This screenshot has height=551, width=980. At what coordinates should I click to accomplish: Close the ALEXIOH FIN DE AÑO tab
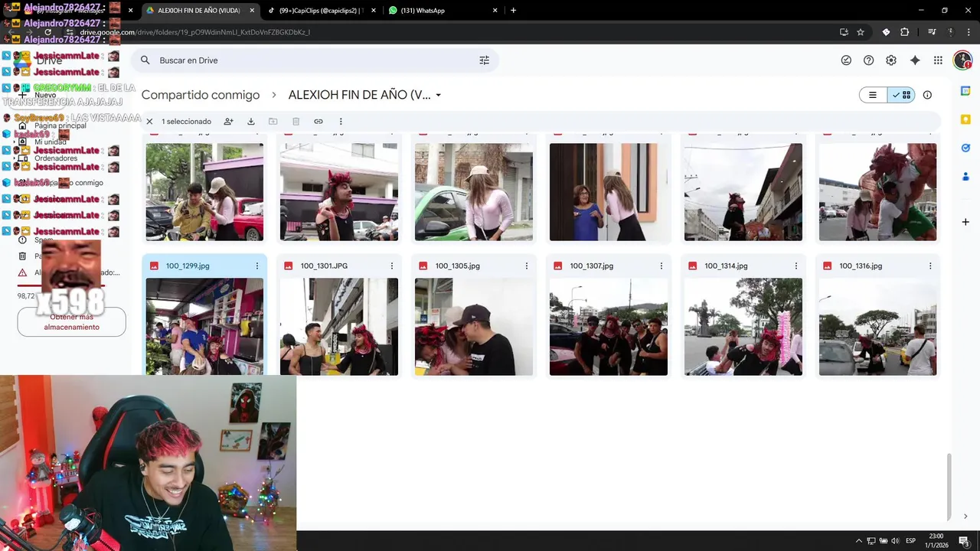(252, 11)
